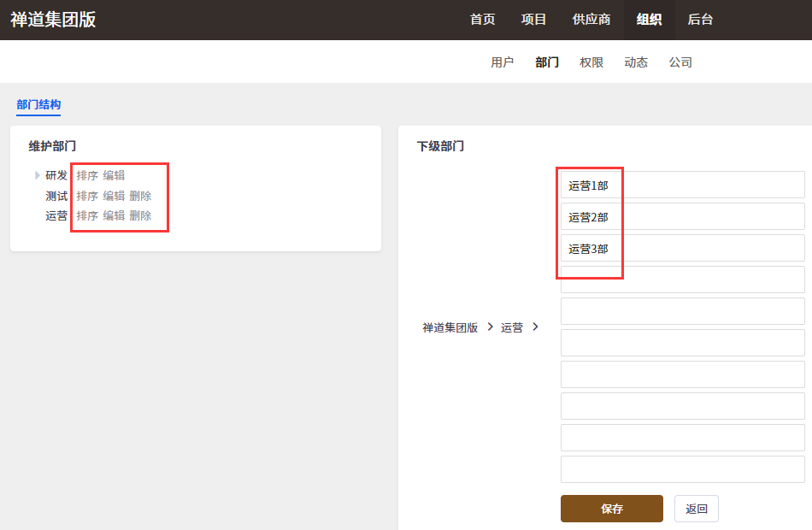
Task: Click 编辑 for 运营 department
Action: pyautogui.click(x=114, y=215)
